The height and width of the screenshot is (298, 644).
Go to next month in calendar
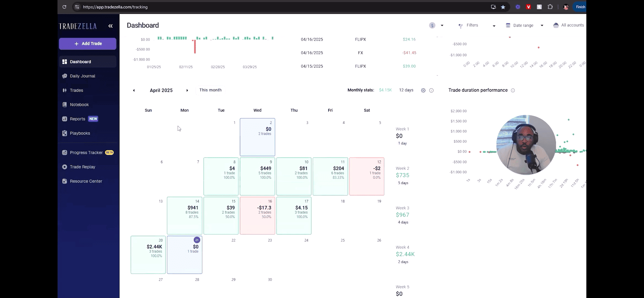click(x=187, y=91)
